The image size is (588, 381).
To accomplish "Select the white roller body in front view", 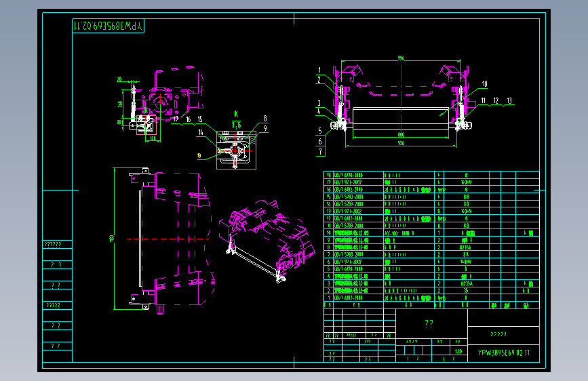I will [401, 119].
